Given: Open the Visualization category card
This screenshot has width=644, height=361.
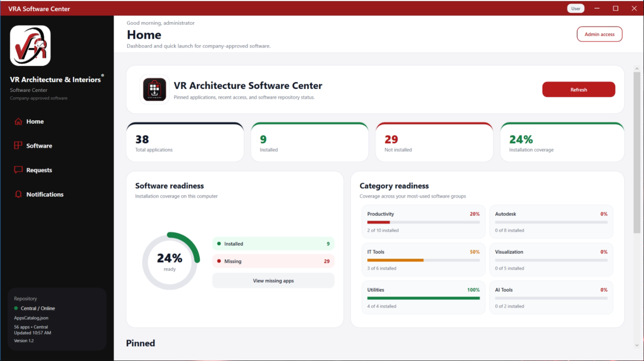Looking at the screenshot, I should (x=551, y=260).
